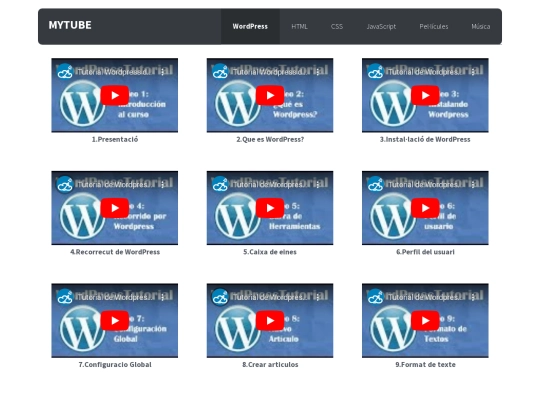Switch to the HTML tab
The width and height of the screenshot is (540, 405).
click(299, 27)
